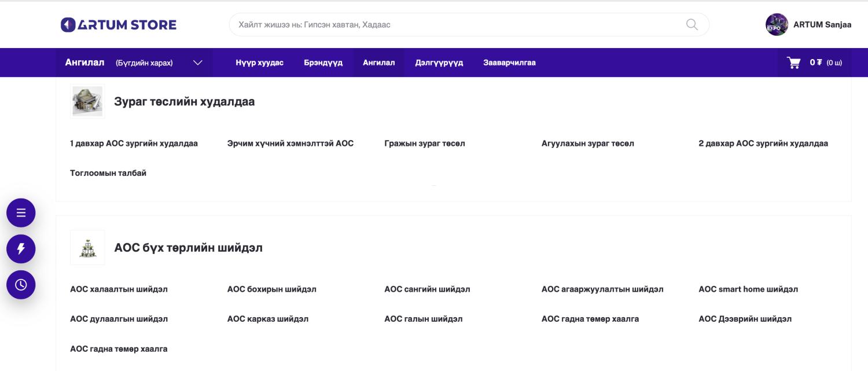Open the floating hamburger menu button
Viewport: 868px width, 371px height.
pos(21,213)
